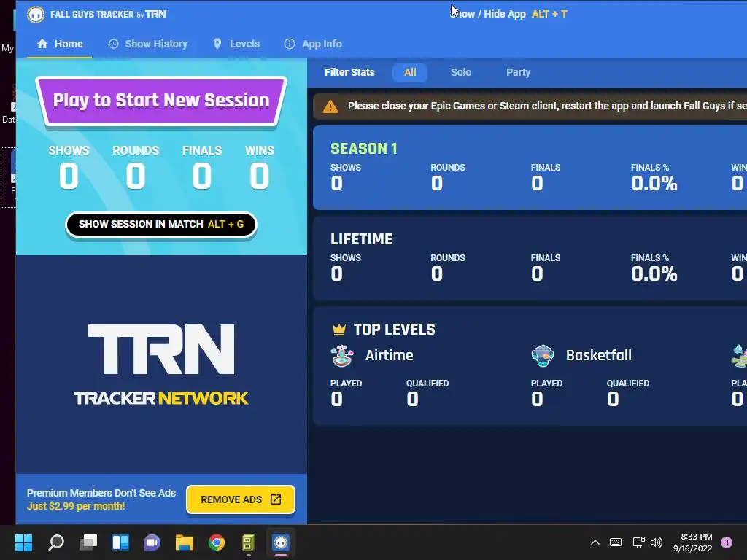The image size is (747, 560).
Task: Click Play to Start New Session
Action: 161,101
